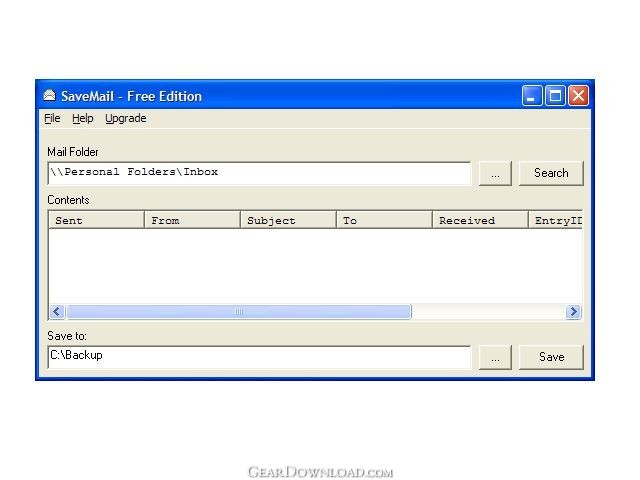
Task: Close the SaveMail window
Action: click(578, 96)
